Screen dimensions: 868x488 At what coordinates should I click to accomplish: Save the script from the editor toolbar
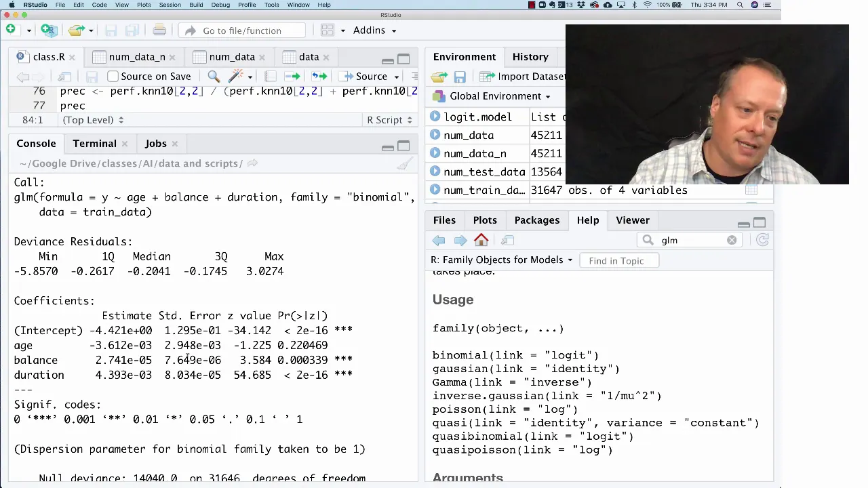(x=92, y=77)
